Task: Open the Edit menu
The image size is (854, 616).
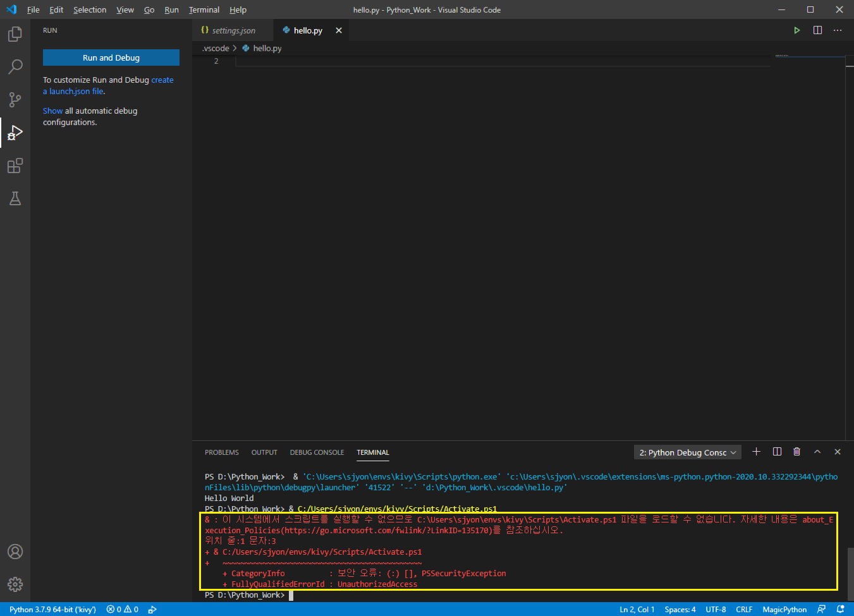Action: pyautogui.click(x=56, y=9)
